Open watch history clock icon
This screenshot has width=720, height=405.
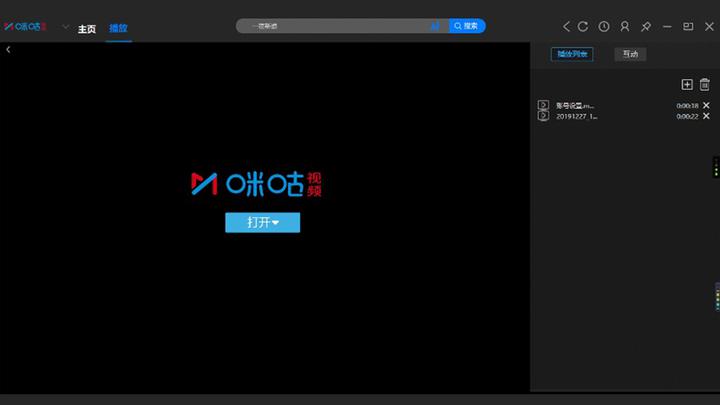tap(604, 27)
